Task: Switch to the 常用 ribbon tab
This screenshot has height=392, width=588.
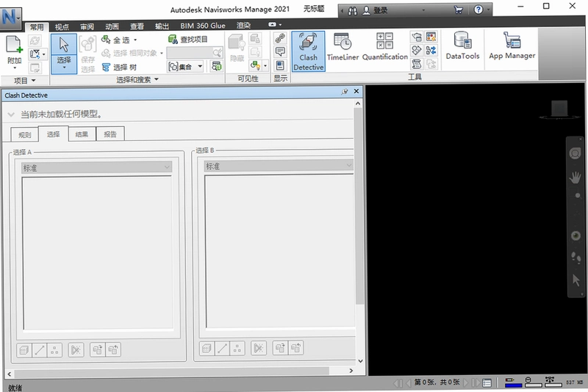Action: (x=37, y=27)
